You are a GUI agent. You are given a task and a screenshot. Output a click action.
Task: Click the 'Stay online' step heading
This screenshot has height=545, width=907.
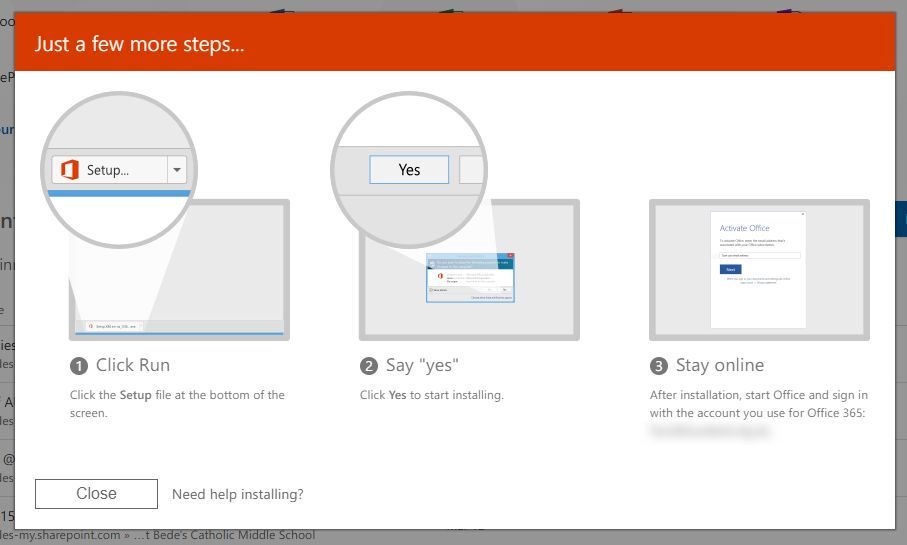[x=720, y=365]
